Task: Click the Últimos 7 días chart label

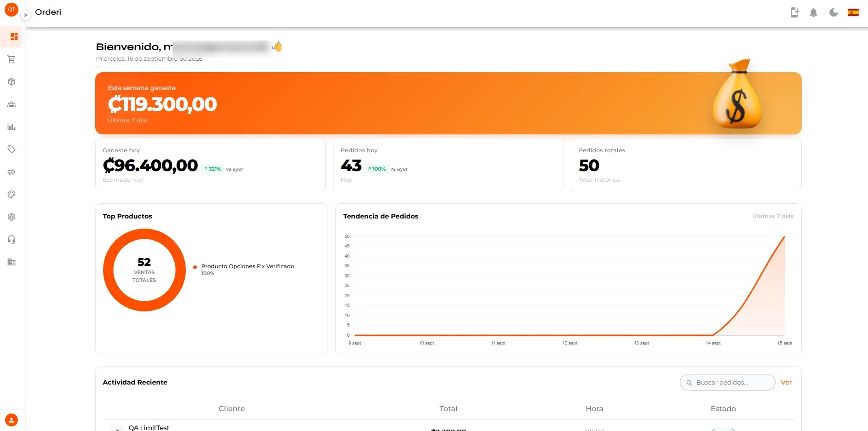Action: coord(773,216)
